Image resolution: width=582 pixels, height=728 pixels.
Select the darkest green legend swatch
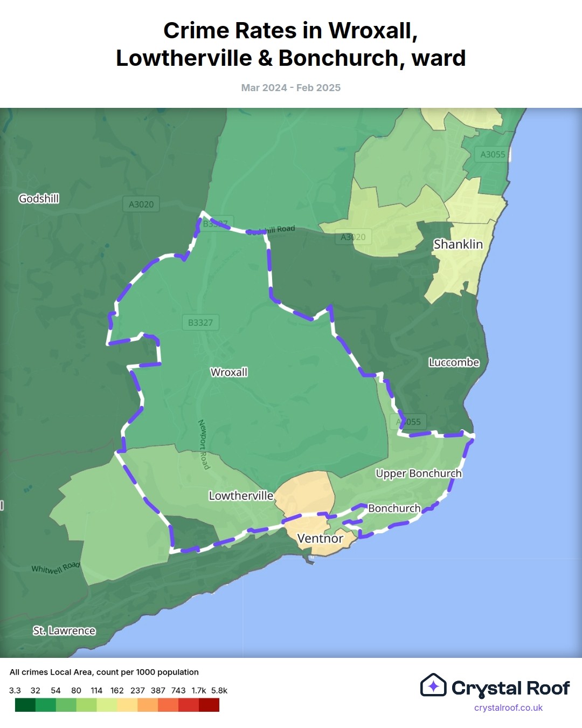pyautogui.click(x=25, y=705)
